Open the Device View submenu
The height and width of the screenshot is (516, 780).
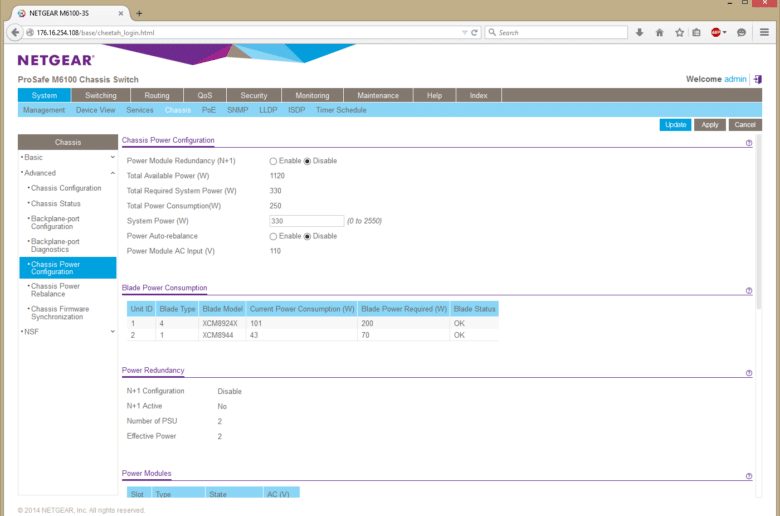[96, 110]
